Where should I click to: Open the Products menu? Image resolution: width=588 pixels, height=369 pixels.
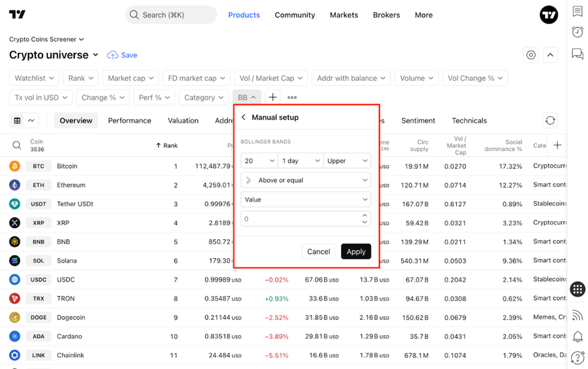click(x=244, y=15)
